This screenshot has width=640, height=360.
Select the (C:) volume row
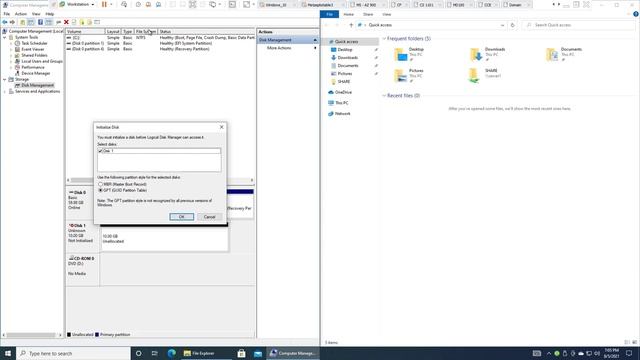coord(160,38)
